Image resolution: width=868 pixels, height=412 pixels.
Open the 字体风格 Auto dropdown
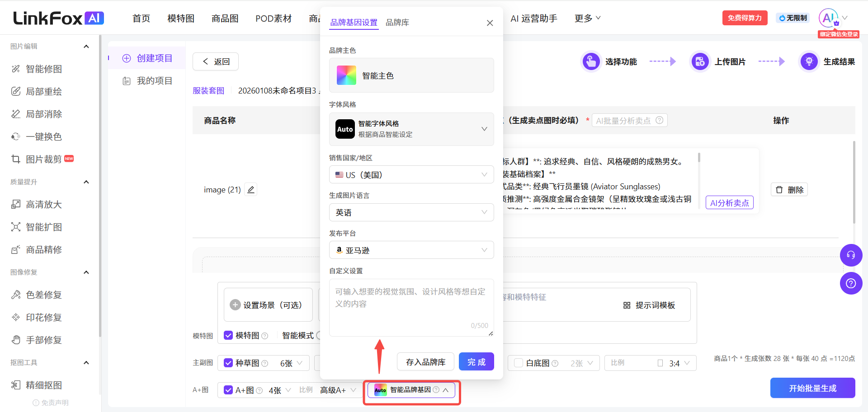click(411, 129)
